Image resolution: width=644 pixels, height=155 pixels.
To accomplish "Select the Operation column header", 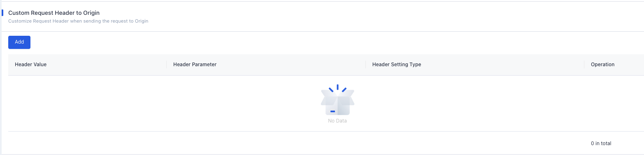I will pos(602,65).
